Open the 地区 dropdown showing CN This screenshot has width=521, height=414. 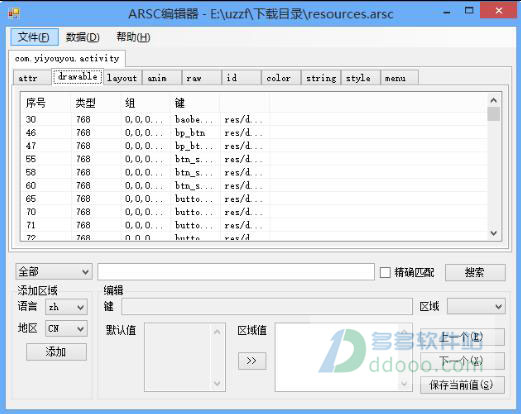click(67, 329)
